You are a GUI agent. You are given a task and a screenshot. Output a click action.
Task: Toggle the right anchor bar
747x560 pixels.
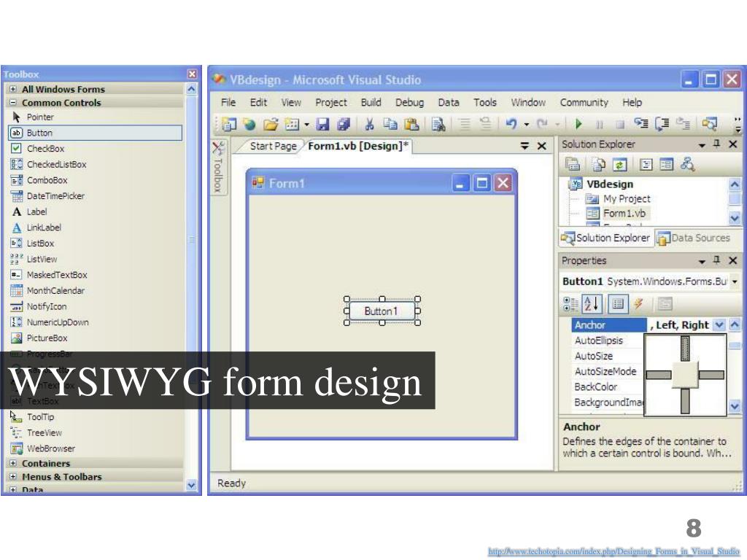pos(712,375)
